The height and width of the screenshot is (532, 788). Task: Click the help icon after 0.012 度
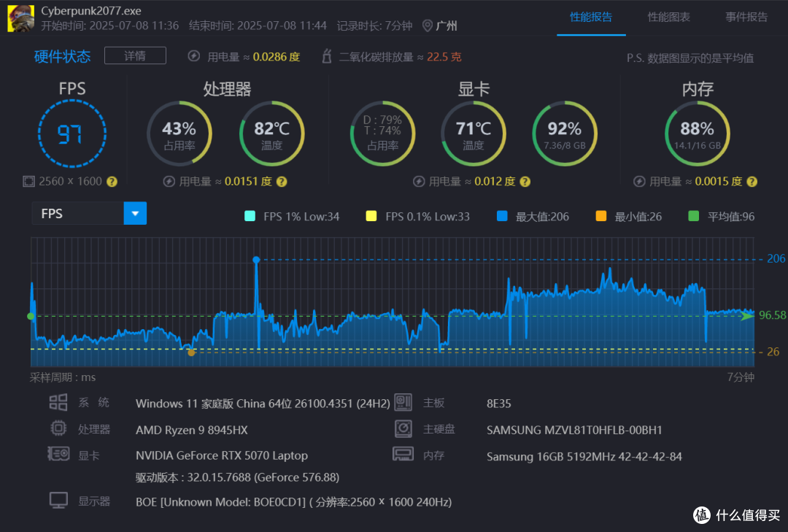click(525, 182)
